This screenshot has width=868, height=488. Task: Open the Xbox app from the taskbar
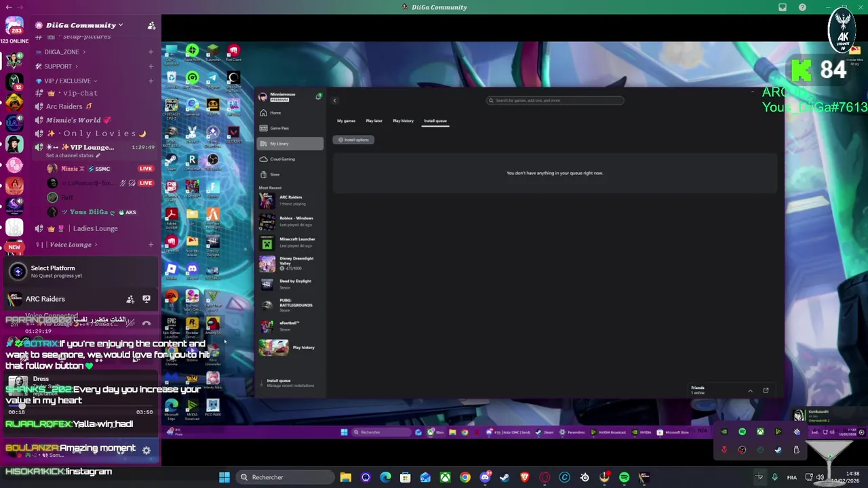(445, 477)
